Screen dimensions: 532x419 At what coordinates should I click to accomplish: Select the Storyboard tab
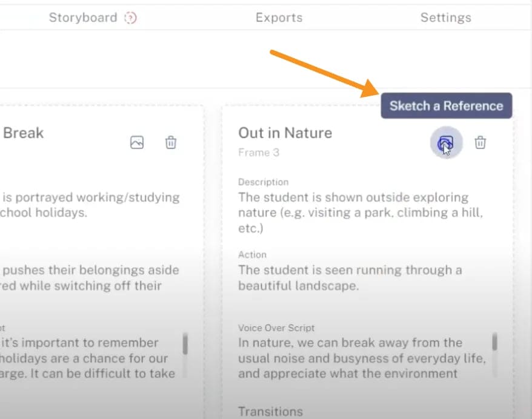[84, 18]
